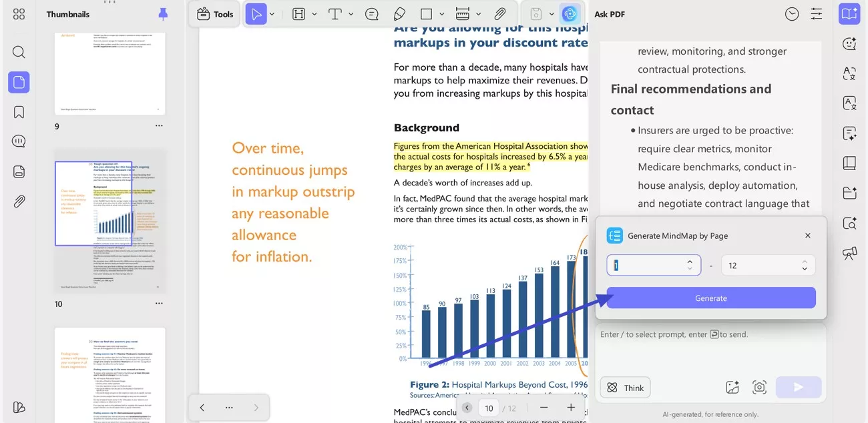The height and width of the screenshot is (423, 868).
Task: Expand the shape tool dropdown arrow
Action: [442, 14]
